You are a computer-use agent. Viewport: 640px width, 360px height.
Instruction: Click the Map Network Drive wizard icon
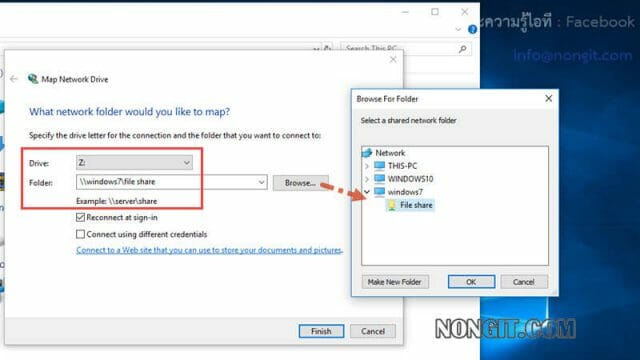pos(33,79)
